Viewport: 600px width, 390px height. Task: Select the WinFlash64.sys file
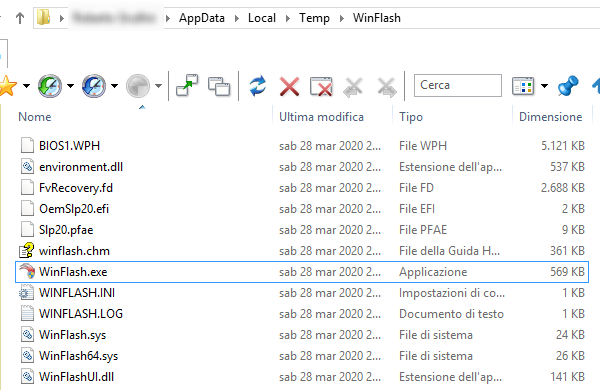click(x=302, y=356)
